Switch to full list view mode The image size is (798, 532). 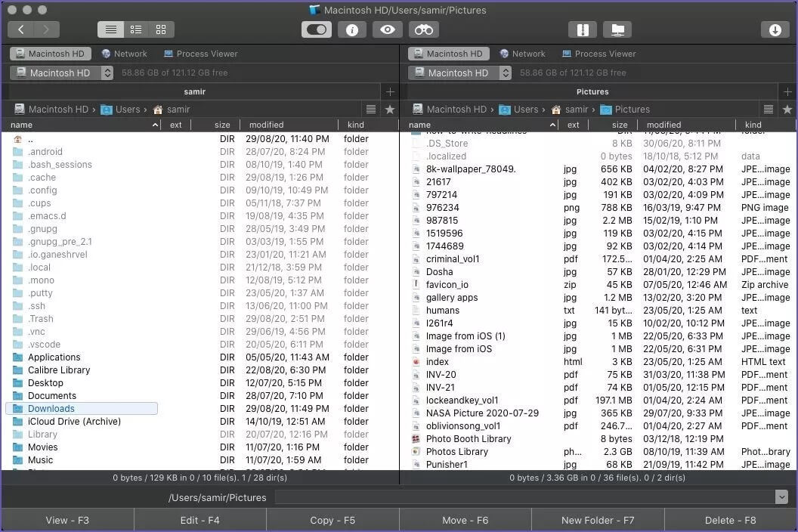point(110,29)
